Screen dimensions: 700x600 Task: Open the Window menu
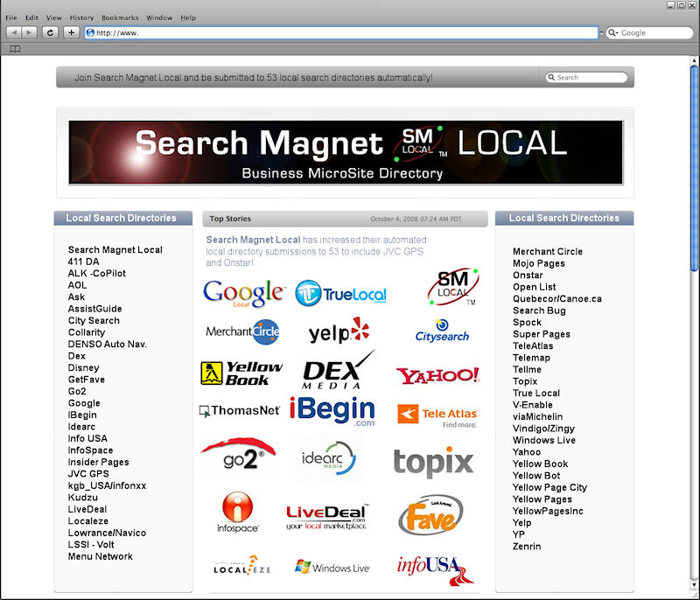(x=159, y=17)
